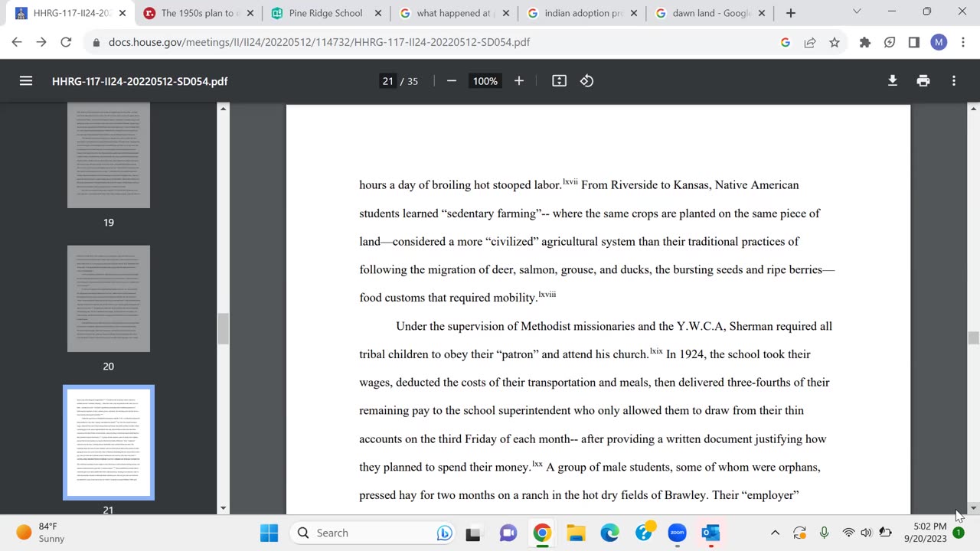This screenshot has width=980, height=551.
Task: Switch to The 1950s plan tab
Action: click(196, 13)
